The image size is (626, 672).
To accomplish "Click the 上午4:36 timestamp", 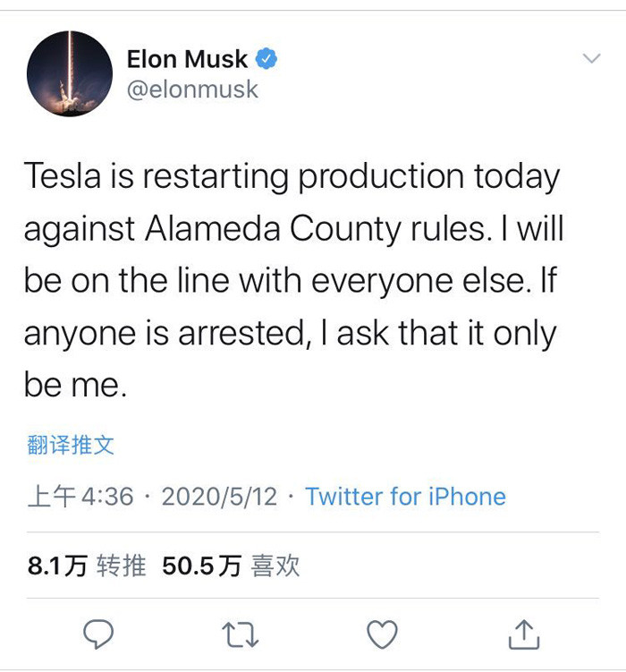I will 80,497.
